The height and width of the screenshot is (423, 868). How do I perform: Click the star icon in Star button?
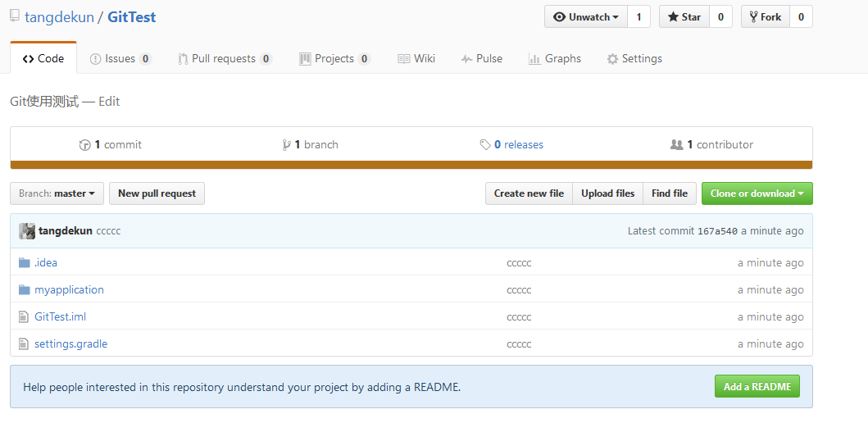click(673, 17)
